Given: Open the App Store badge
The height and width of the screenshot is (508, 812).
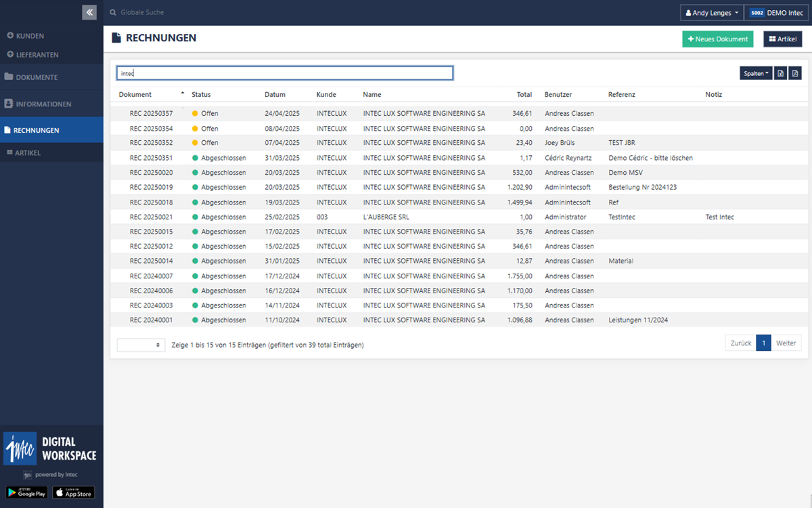Looking at the screenshot, I should coord(74,492).
